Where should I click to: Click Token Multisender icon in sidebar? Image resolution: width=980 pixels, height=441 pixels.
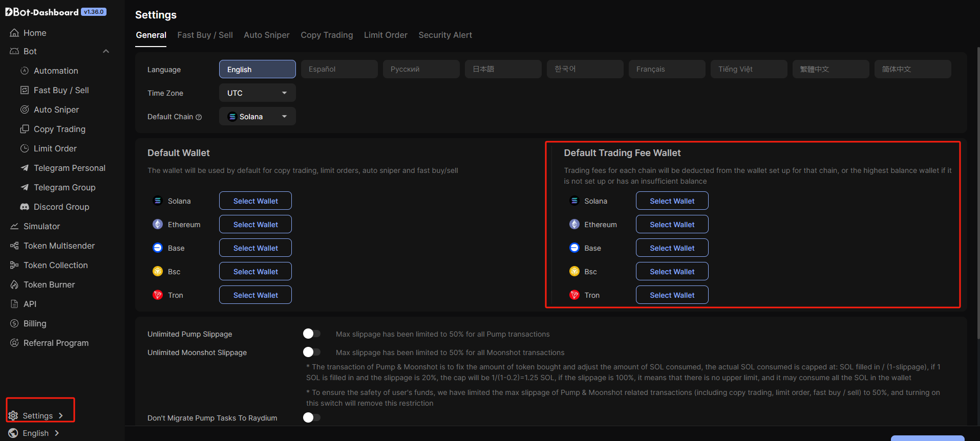(x=14, y=246)
